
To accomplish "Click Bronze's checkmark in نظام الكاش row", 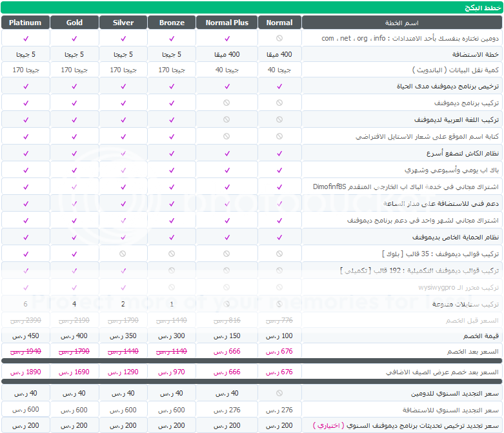I will pos(172,154).
